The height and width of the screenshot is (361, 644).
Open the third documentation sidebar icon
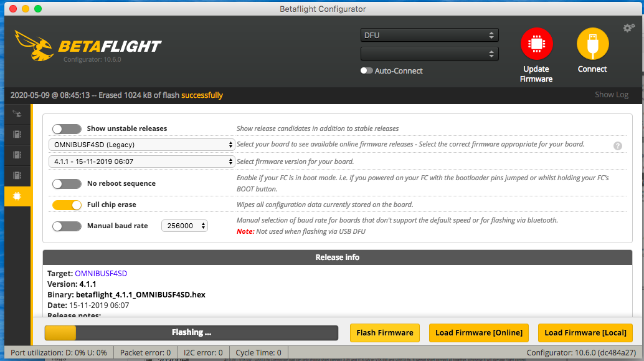17,176
